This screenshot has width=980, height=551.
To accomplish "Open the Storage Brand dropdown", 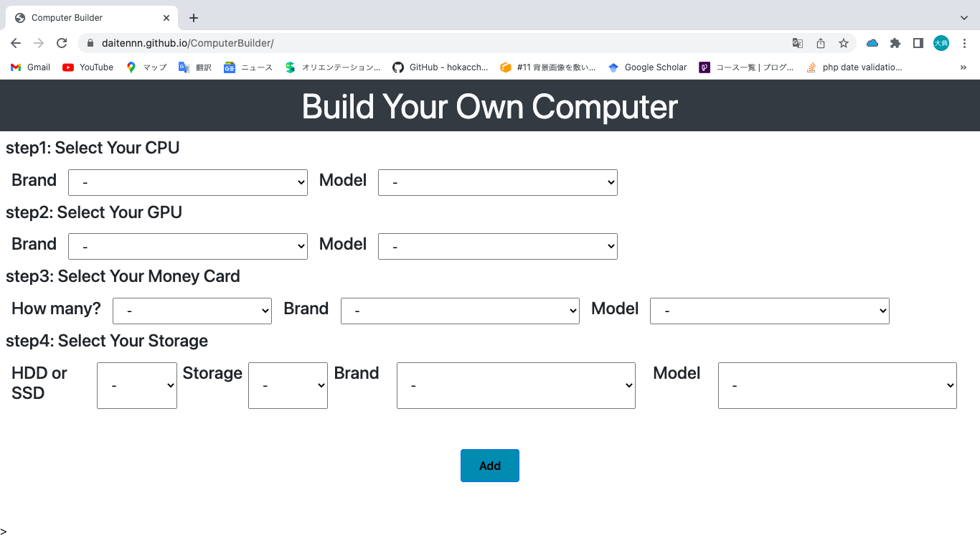I will point(516,385).
